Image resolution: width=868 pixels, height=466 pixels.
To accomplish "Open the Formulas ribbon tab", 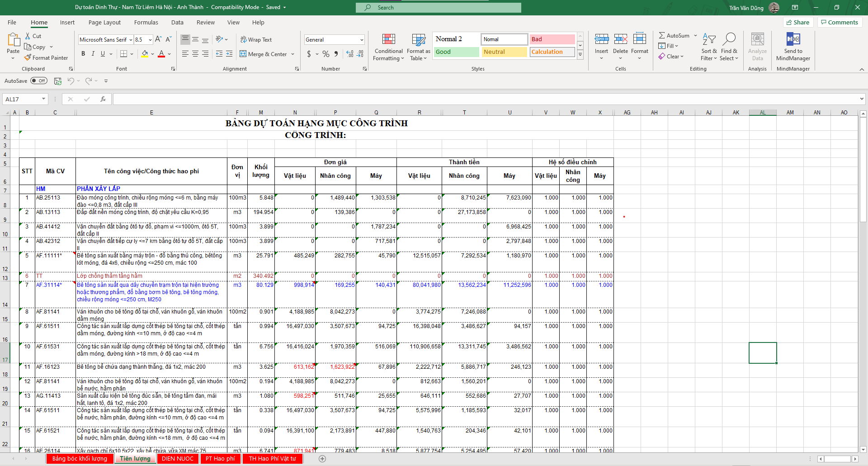I will pos(146,23).
